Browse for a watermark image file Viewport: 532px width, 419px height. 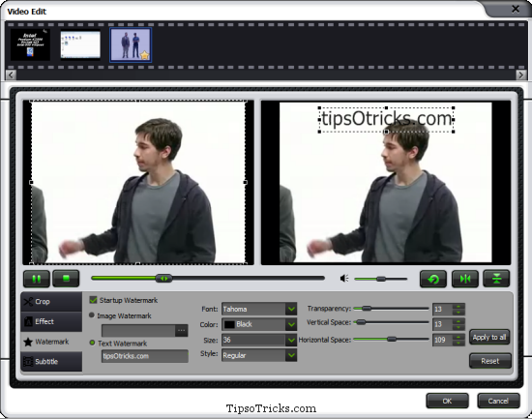coord(182,330)
